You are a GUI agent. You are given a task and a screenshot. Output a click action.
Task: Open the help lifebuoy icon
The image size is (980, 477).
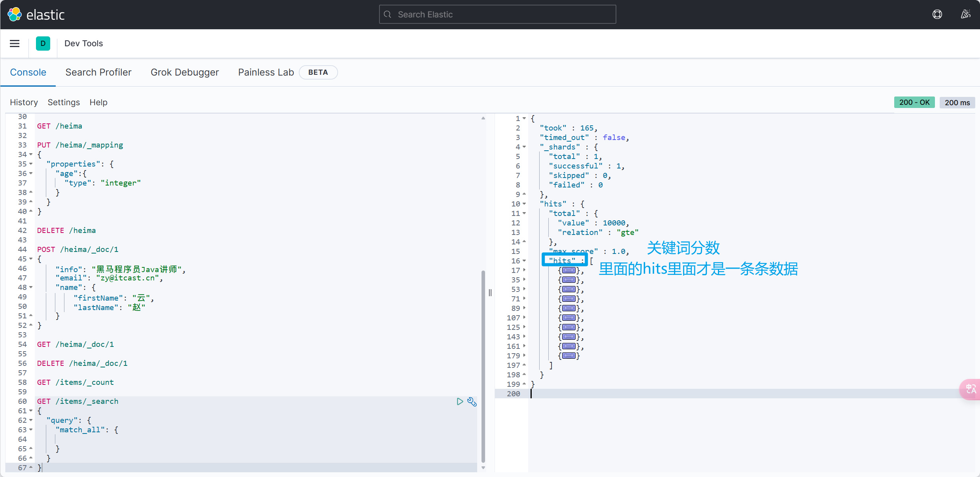(x=937, y=15)
